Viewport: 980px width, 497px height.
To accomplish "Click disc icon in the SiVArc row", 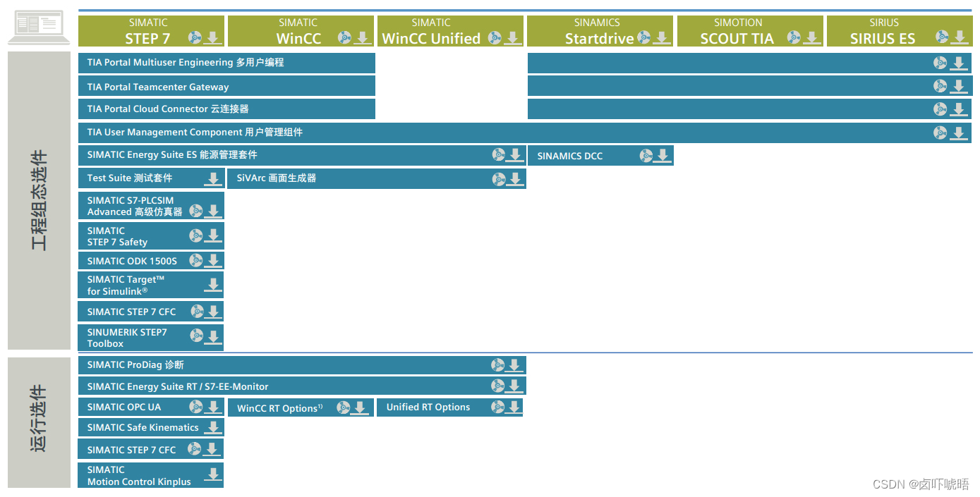I will pyautogui.click(x=499, y=179).
